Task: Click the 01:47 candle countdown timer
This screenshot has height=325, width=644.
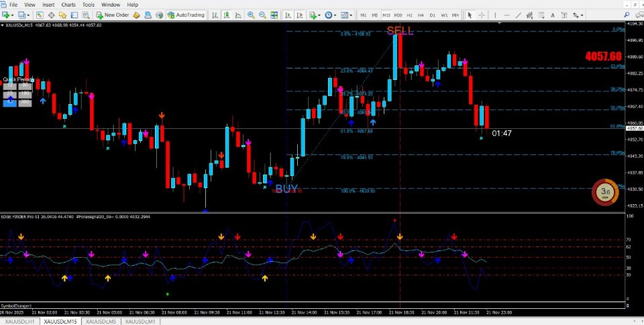Action: click(x=502, y=133)
